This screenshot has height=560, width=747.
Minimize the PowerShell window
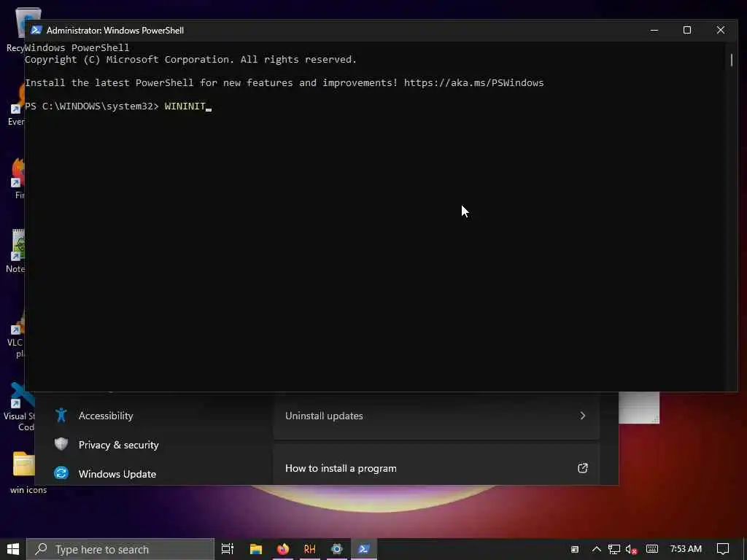coord(654,30)
